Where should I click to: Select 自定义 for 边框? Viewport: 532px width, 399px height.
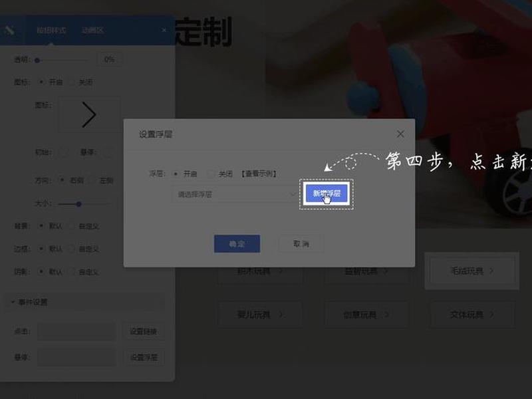(71, 249)
